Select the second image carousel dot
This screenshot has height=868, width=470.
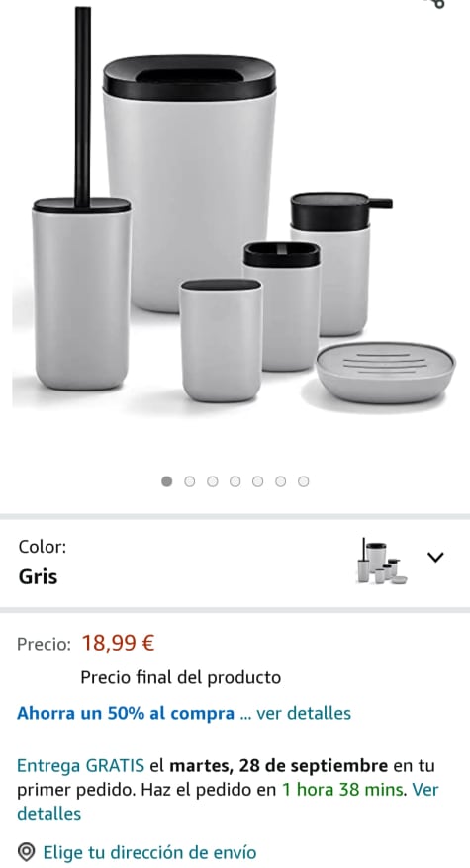click(190, 481)
